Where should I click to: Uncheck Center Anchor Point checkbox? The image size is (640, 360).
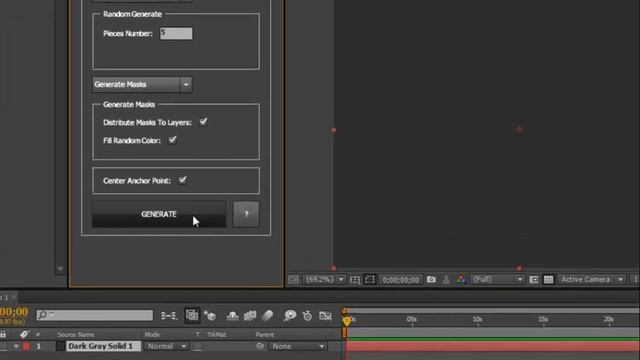(182, 180)
